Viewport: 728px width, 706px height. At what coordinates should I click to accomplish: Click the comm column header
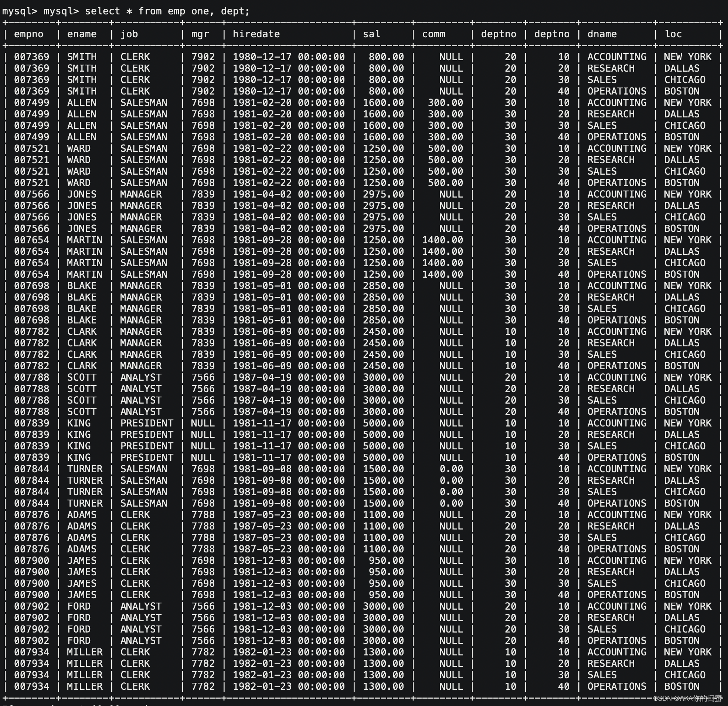coord(433,34)
